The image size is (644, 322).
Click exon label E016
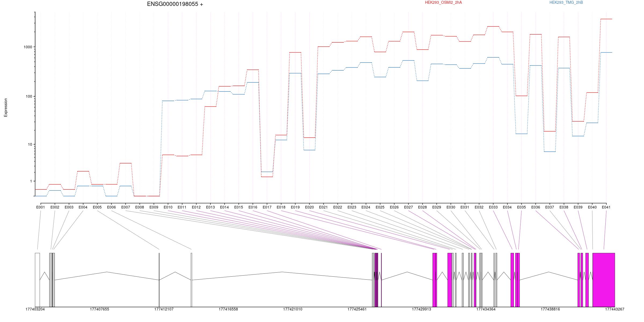tap(253, 207)
